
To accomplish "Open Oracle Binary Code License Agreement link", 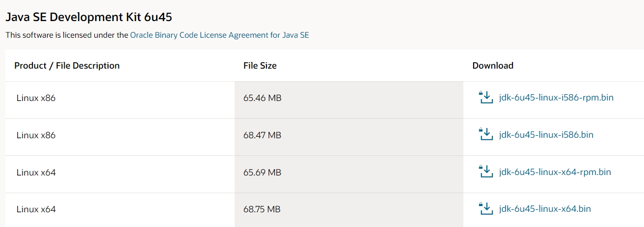I will [199, 35].
